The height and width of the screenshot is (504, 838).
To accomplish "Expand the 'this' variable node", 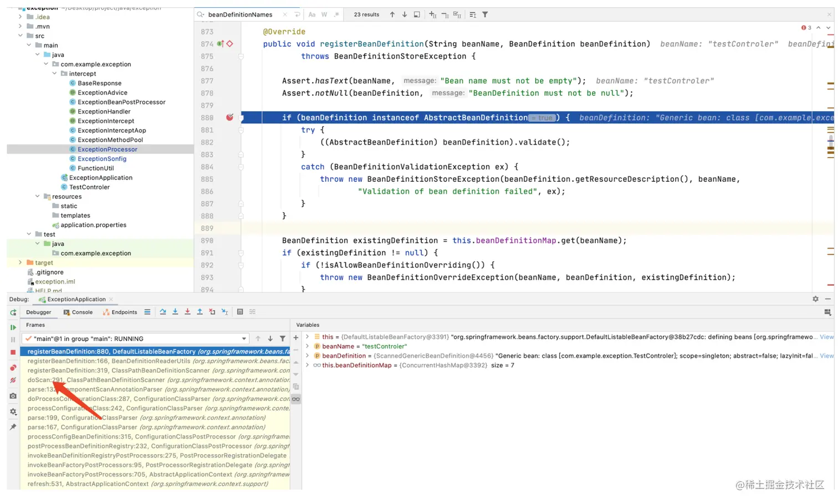I will (x=308, y=337).
